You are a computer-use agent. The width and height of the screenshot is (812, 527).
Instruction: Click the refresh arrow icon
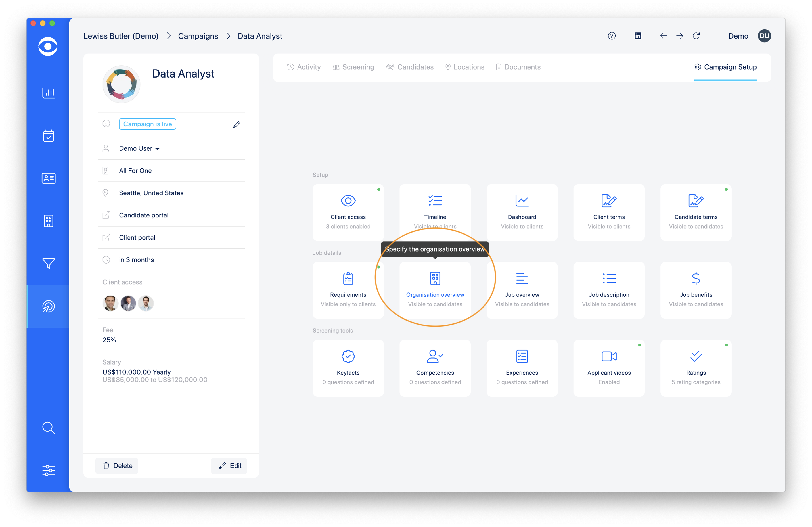(x=696, y=36)
